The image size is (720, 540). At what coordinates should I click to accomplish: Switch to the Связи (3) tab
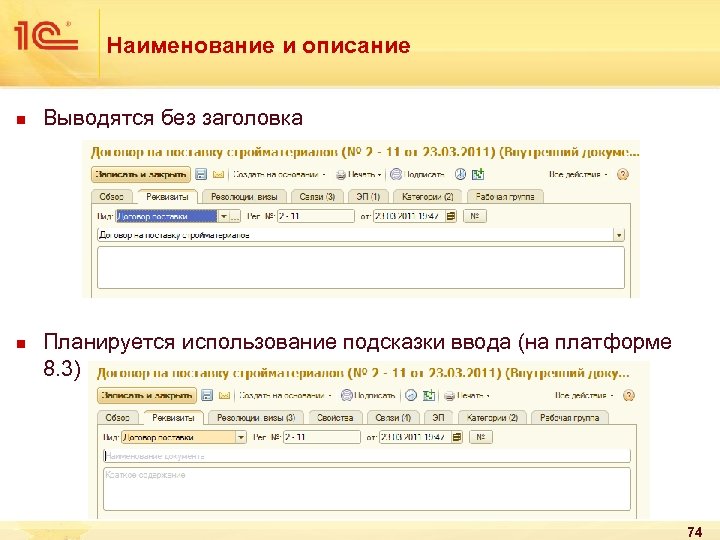[317, 197]
